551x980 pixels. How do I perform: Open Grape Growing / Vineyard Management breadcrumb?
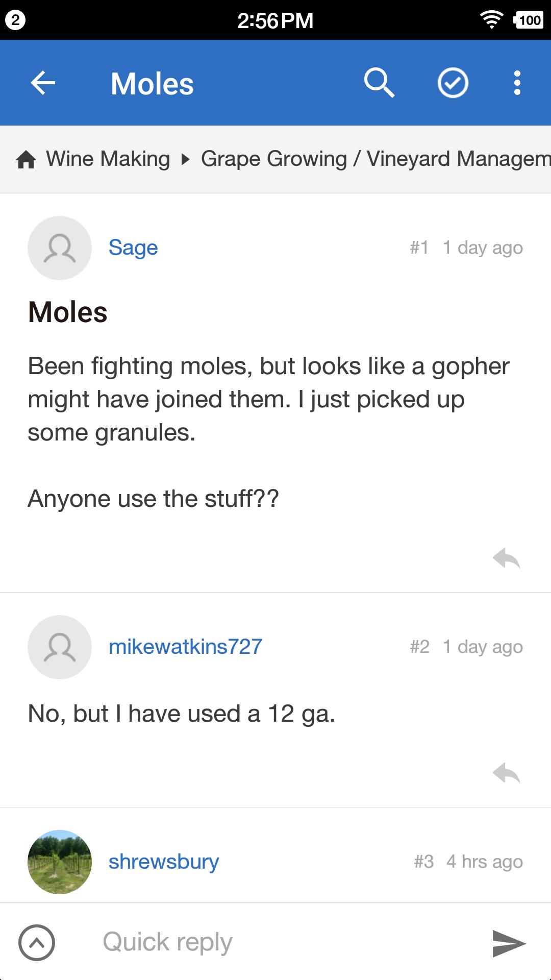tap(375, 159)
